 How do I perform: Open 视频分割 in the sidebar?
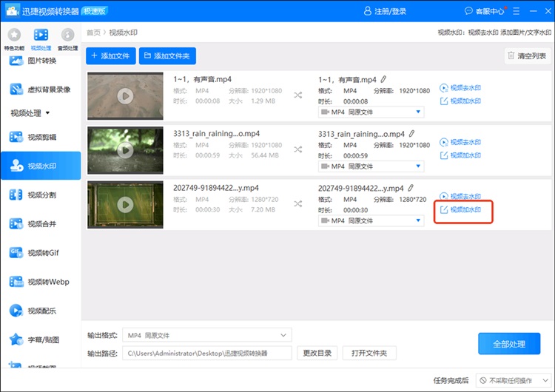41,195
